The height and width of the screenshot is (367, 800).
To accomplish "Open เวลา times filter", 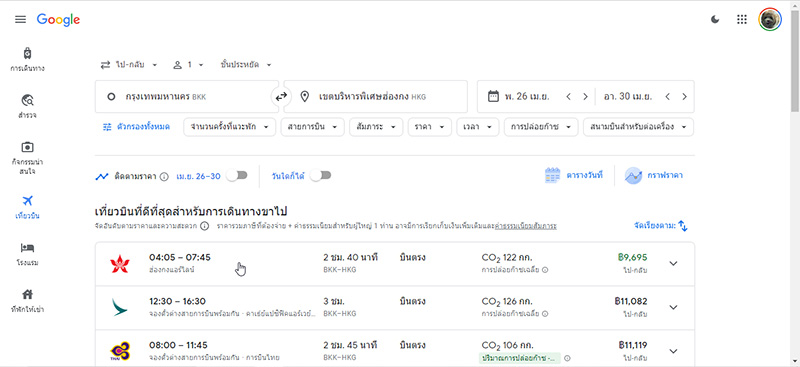I will [478, 127].
